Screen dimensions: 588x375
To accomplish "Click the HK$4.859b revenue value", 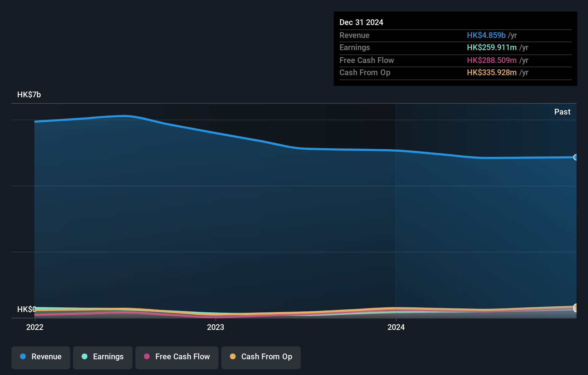I will (x=486, y=35).
